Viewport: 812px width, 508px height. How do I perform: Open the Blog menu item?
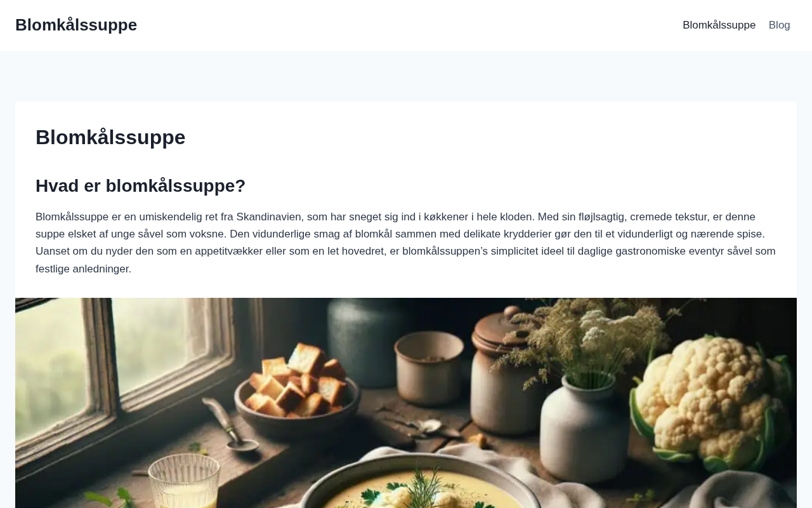point(779,25)
